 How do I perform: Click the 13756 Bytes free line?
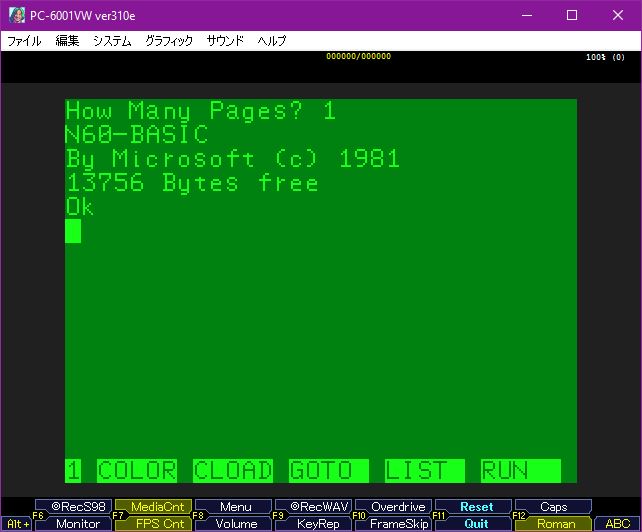tap(192, 183)
